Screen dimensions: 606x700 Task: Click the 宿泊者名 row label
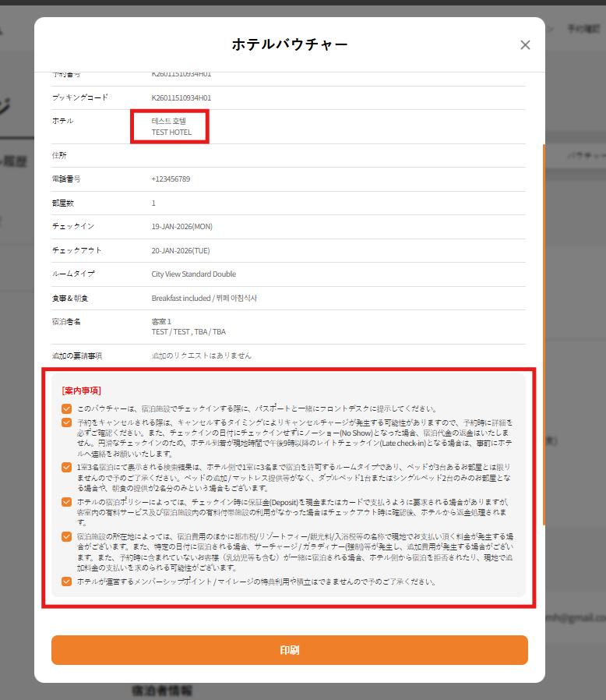(66, 321)
